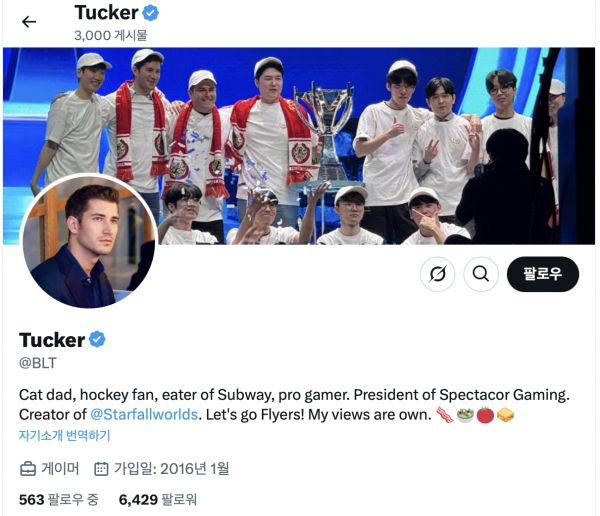Click the @BLT username handle

tap(37, 362)
